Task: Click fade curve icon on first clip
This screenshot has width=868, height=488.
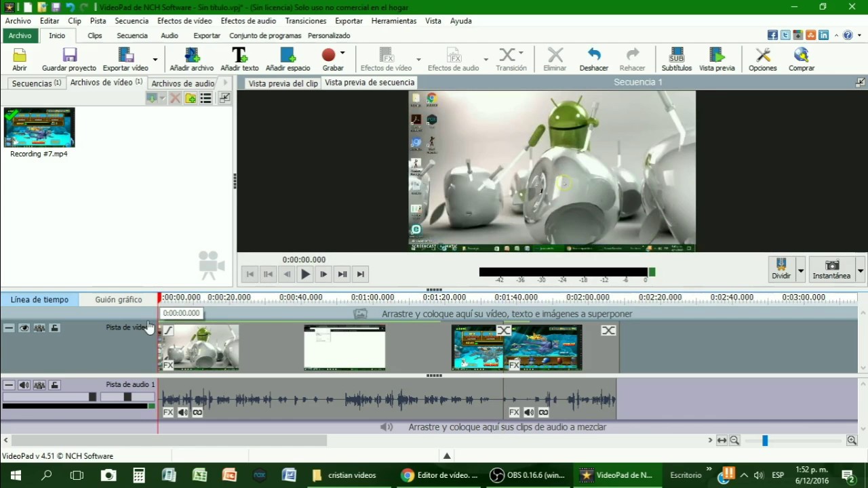Action: point(168,330)
